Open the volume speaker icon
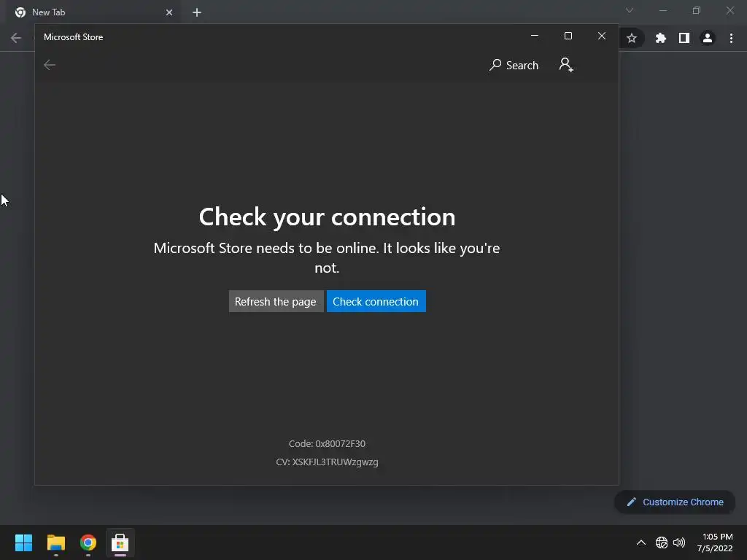Image resolution: width=747 pixels, height=560 pixels. point(679,542)
